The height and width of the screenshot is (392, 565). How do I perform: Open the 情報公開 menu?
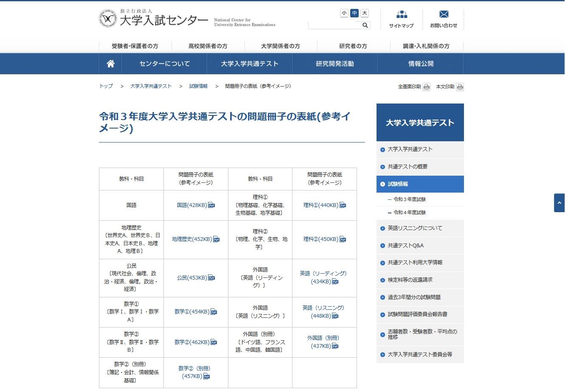421,64
